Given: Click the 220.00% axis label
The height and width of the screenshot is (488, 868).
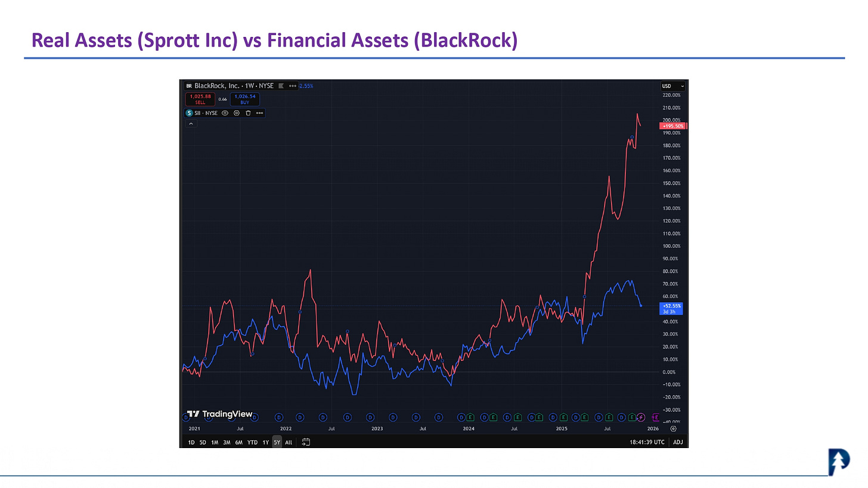Looking at the screenshot, I should coord(671,95).
